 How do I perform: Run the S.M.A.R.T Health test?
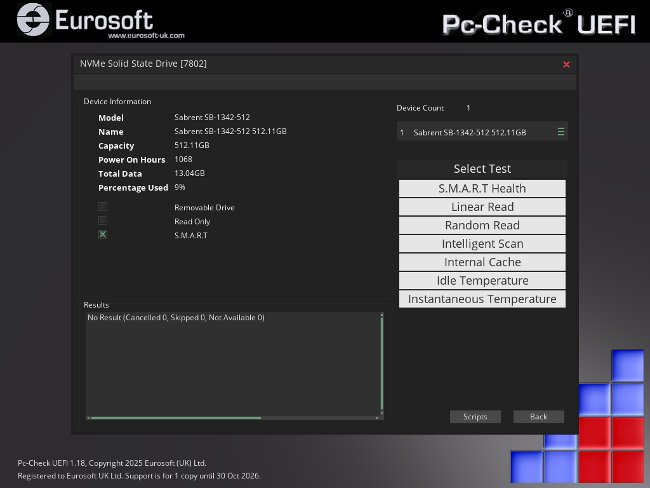coord(482,188)
